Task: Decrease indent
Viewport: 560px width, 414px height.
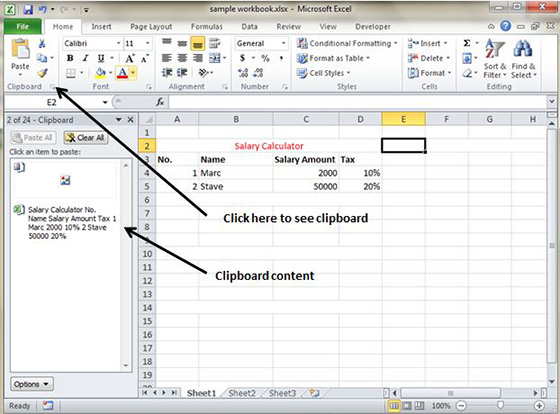Action: [166, 73]
